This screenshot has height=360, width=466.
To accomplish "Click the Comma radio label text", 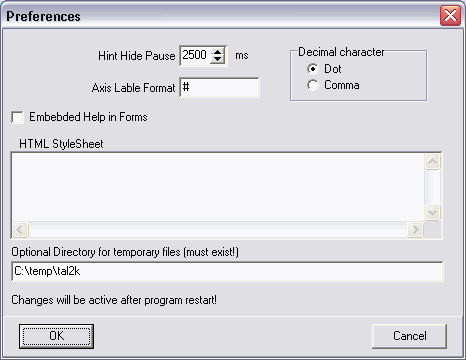I will pos(342,85).
